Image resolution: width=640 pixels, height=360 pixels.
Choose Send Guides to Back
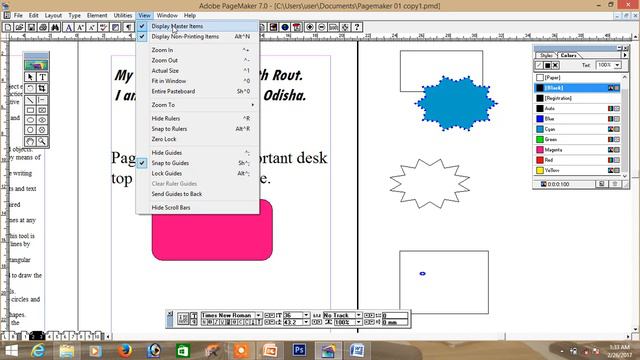pyautogui.click(x=198, y=194)
